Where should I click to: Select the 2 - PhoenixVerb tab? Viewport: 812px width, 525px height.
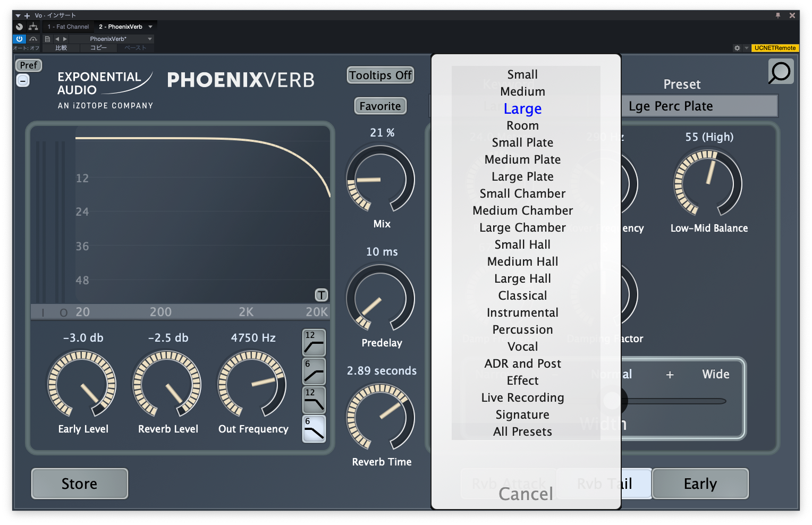click(121, 27)
